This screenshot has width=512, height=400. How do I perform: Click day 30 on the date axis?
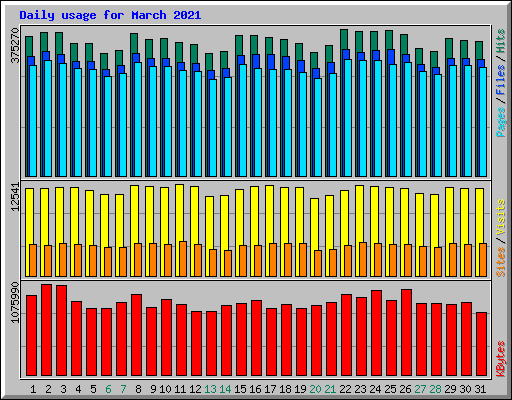(465, 389)
